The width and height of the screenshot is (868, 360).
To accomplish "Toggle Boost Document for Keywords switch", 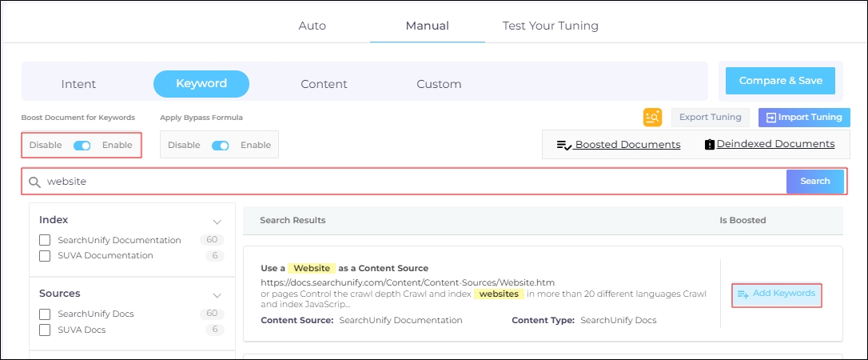I will point(82,146).
